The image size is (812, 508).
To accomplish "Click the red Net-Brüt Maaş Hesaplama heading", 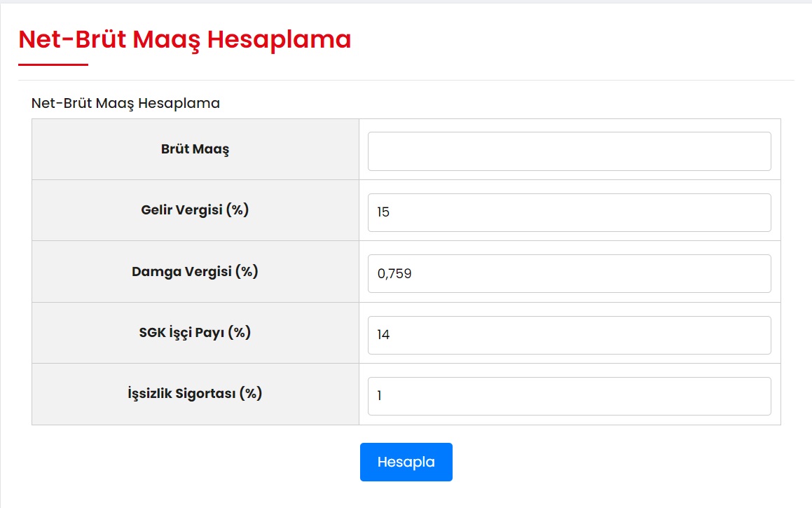I will pyautogui.click(x=184, y=39).
